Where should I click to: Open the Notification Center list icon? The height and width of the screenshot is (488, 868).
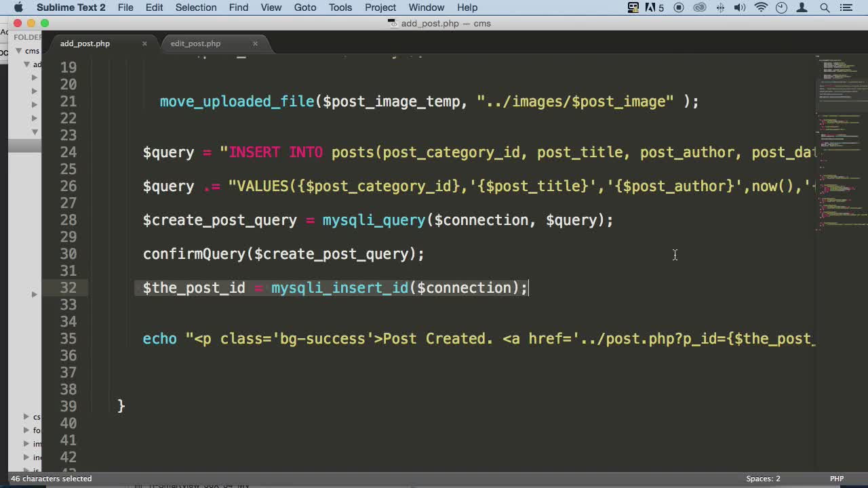point(846,7)
